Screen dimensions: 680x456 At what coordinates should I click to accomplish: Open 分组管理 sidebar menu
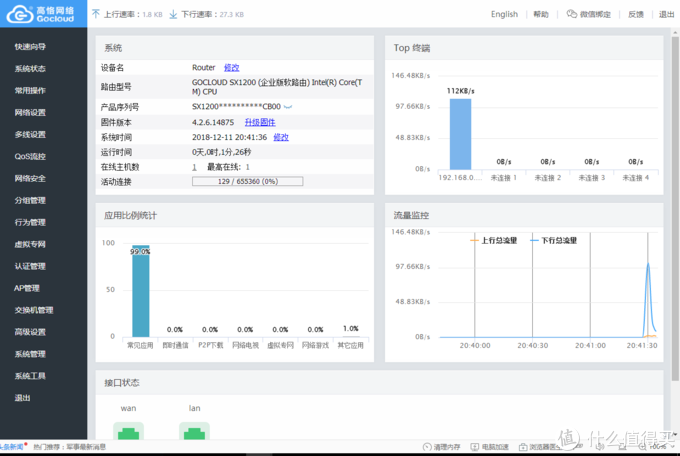click(30, 200)
